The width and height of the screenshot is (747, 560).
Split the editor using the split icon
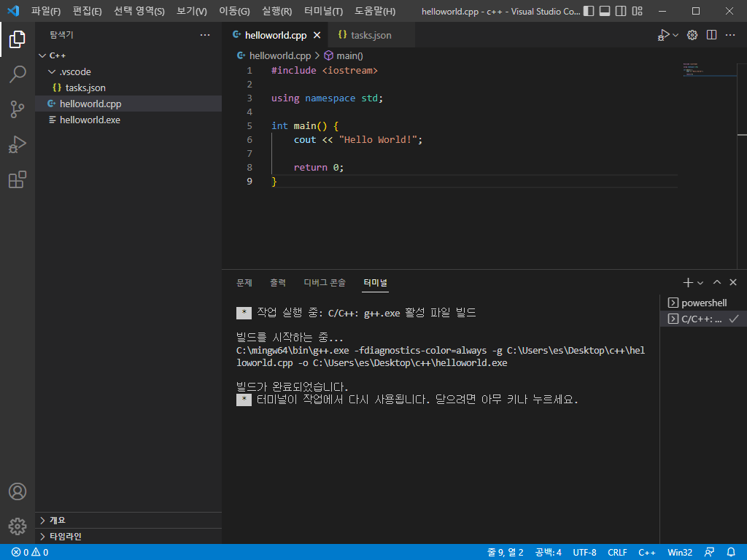[711, 34]
